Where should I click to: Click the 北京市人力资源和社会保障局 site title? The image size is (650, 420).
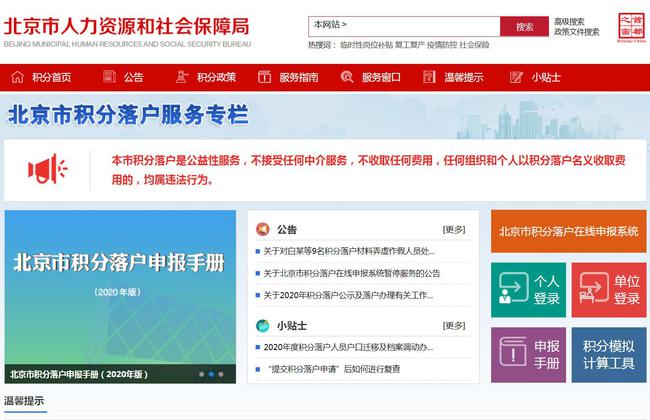[126, 27]
